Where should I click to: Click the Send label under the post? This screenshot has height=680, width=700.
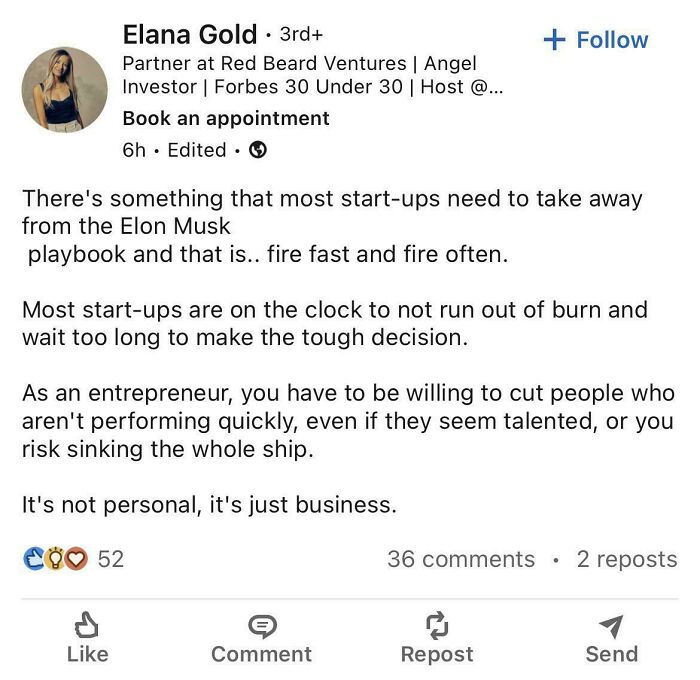[x=612, y=654]
